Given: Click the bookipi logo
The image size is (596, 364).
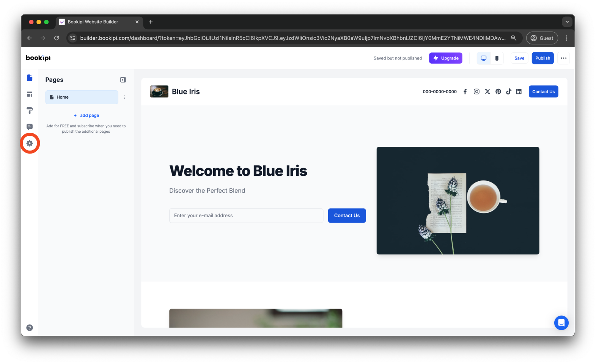Looking at the screenshot, I should 38,58.
